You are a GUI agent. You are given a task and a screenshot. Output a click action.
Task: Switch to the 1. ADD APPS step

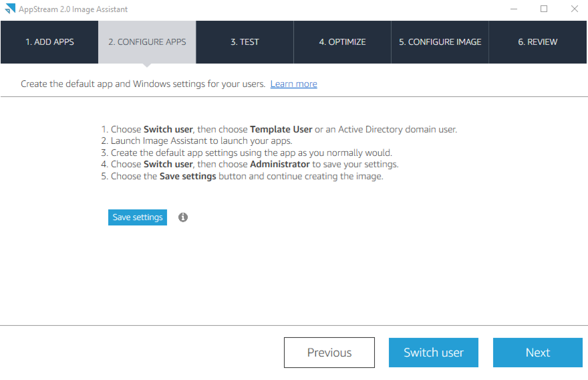[49, 42]
